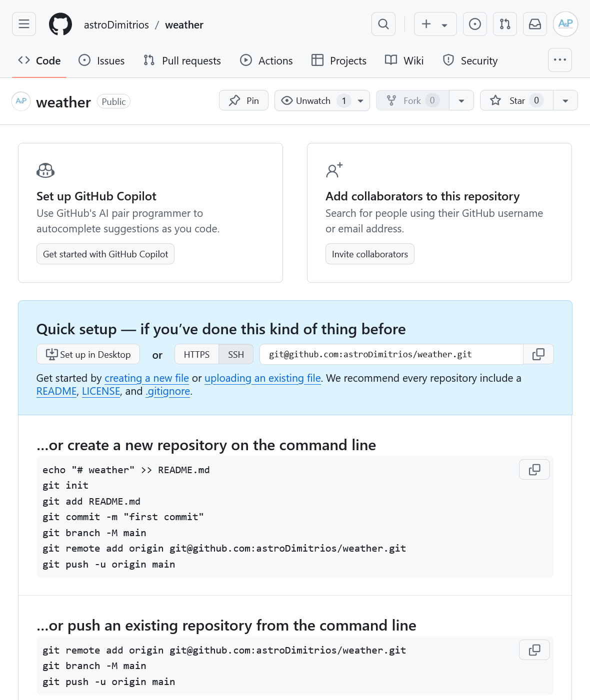Click the astroDimitrios owner link
The height and width of the screenshot is (700, 590).
[116, 25]
